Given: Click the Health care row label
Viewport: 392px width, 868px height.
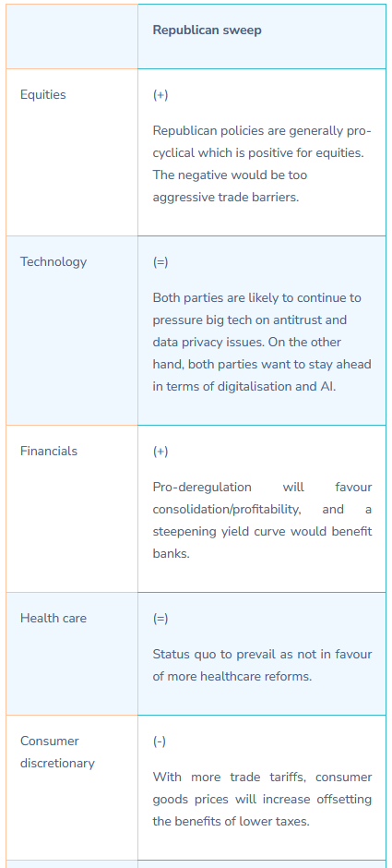Looking at the screenshot, I should pos(53,619).
